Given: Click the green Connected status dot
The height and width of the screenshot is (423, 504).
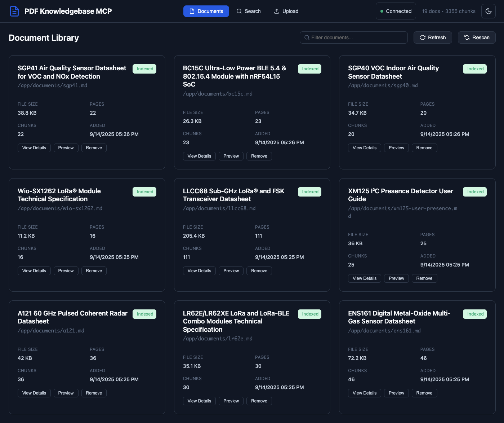Looking at the screenshot, I should coord(382,11).
